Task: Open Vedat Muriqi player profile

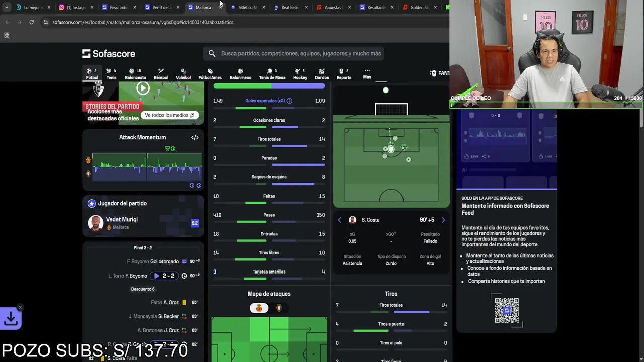Action: pos(122,219)
